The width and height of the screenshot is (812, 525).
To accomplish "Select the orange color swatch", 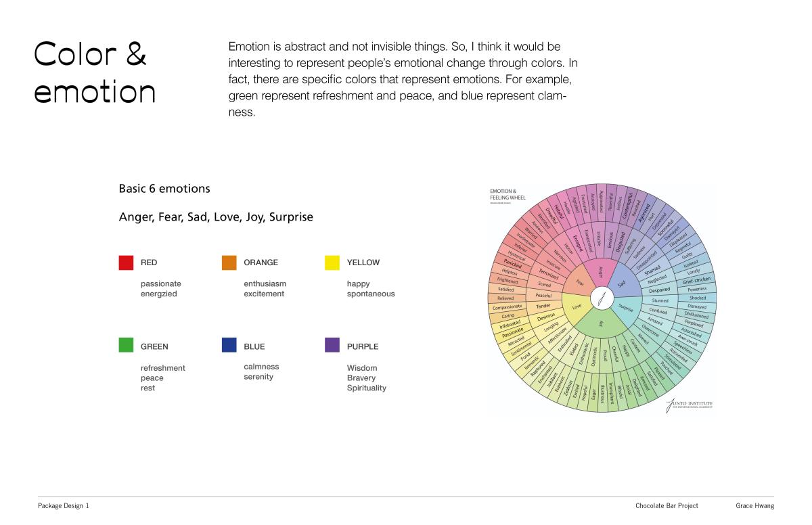I will 229,262.
